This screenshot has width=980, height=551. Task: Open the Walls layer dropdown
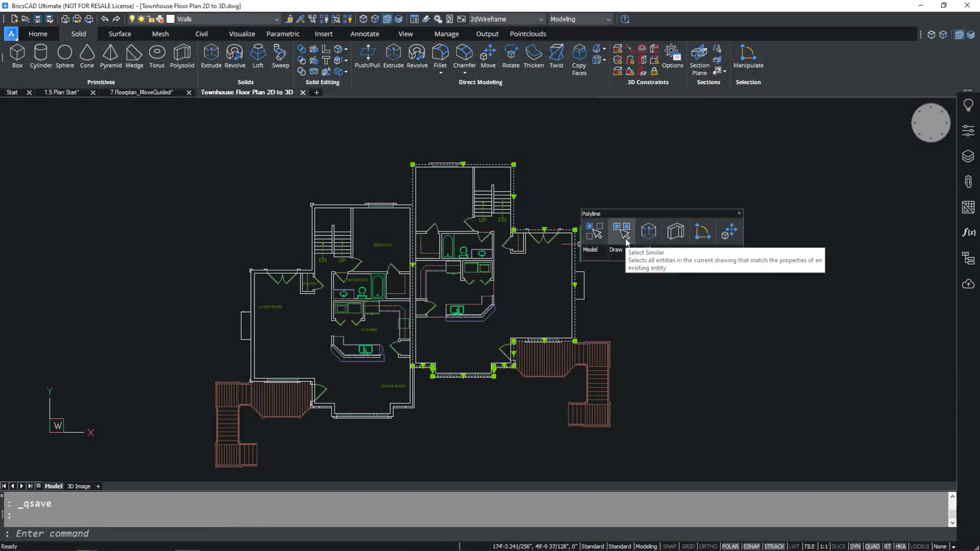tap(276, 19)
